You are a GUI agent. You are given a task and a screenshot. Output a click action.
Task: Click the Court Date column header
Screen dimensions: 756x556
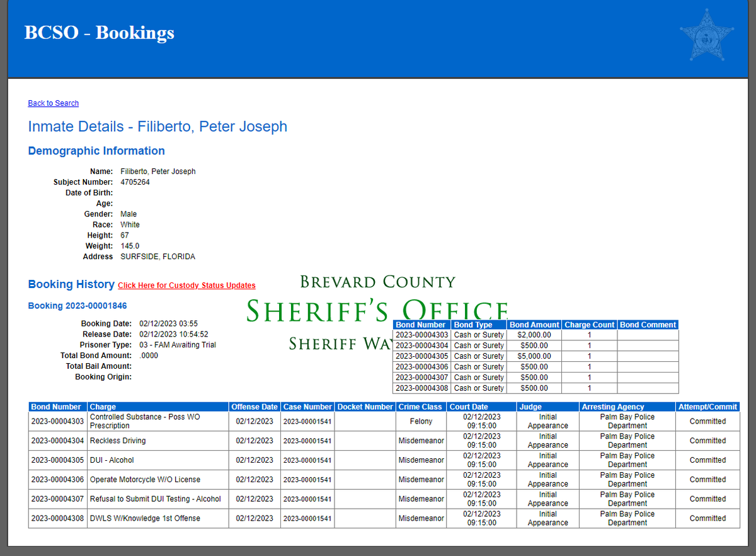point(482,407)
